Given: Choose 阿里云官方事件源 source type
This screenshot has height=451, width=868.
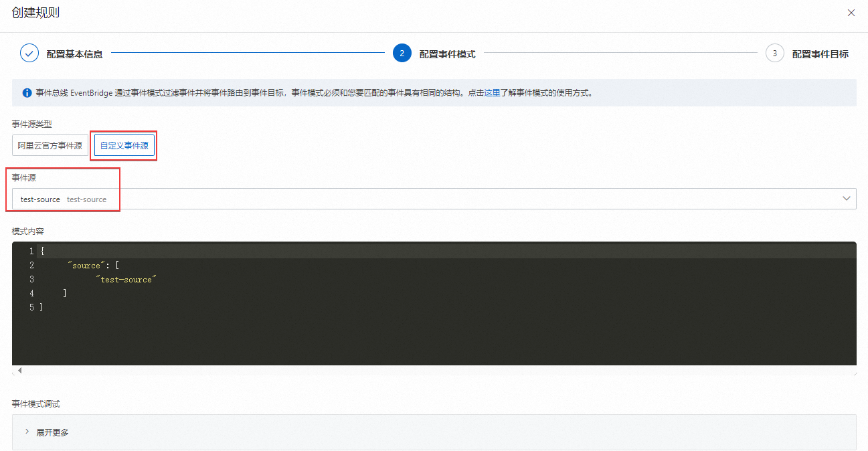Looking at the screenshot, I should [50, 145].
